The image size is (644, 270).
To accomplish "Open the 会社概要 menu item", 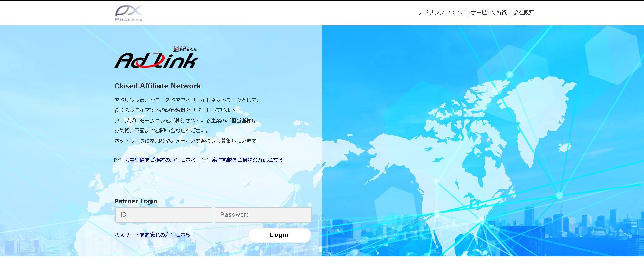I will (523, 12).
